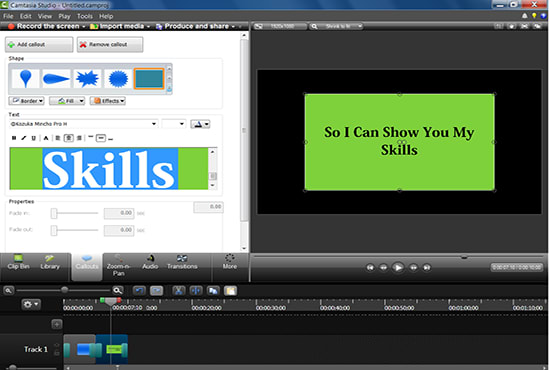Step forward one frame in preview

(x=414, y=268)
